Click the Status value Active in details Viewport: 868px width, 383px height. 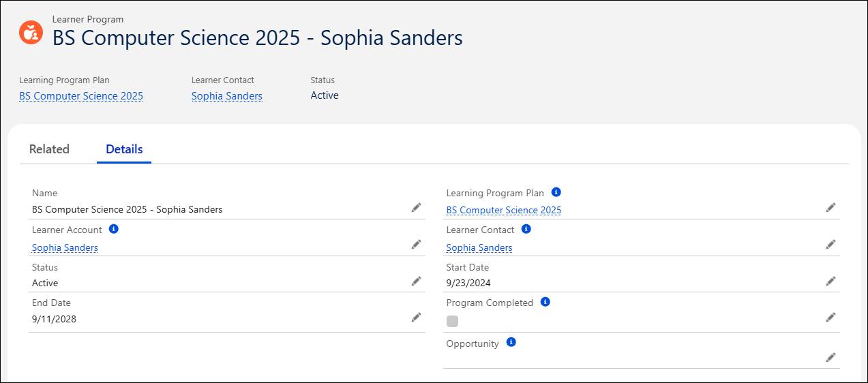click(45, 283)
